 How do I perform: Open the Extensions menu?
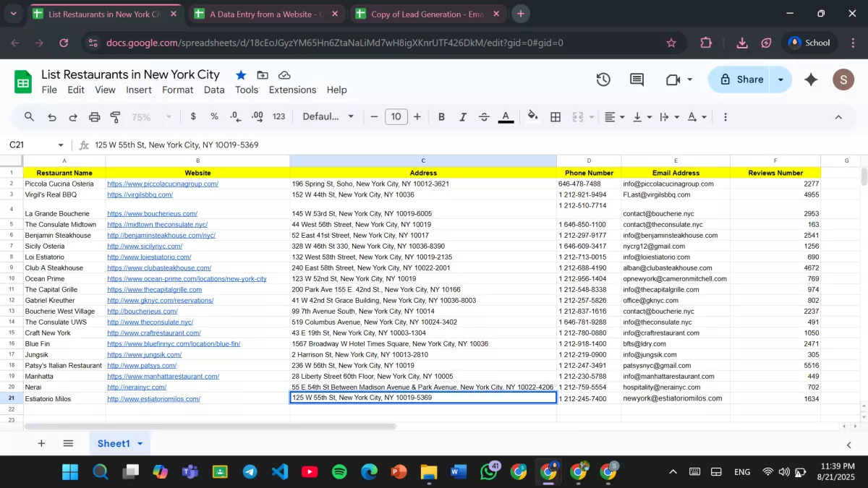click(x=292, y=90)
